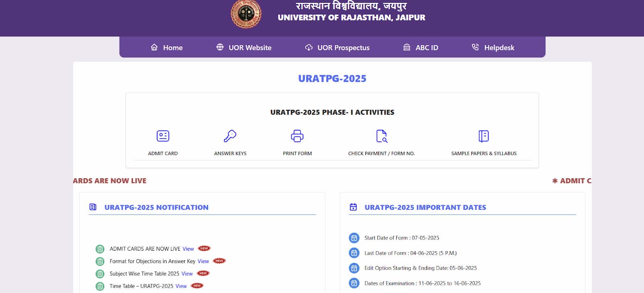
Task: Click clipboard icon beside Format for Objections
Action: (100, 262)
